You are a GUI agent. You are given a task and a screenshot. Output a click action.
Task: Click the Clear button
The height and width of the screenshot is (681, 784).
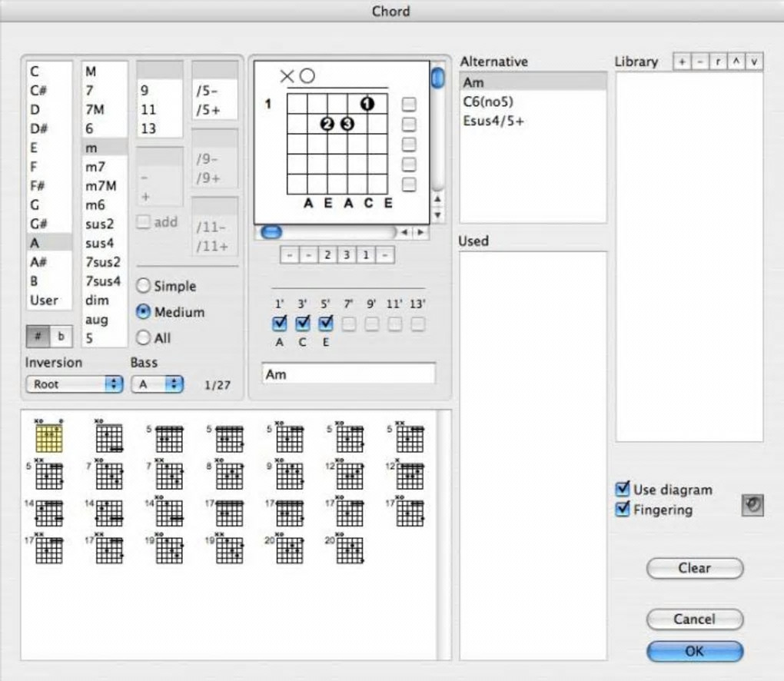point(694,568)
